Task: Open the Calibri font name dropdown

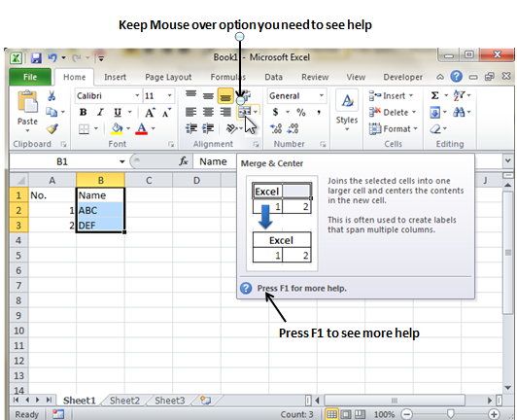Action: (x=137, y=95)
